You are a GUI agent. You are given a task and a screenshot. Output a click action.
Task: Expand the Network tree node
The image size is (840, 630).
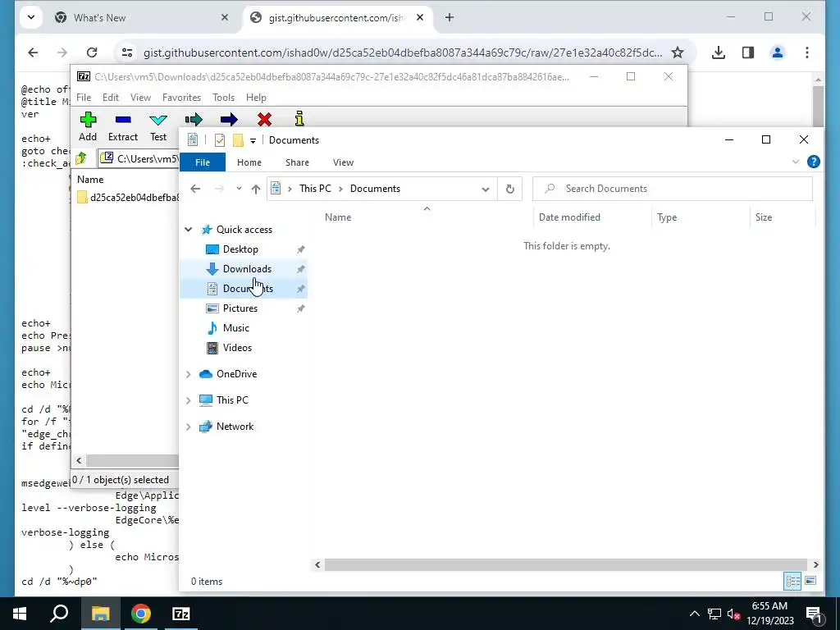coord(189,427)
